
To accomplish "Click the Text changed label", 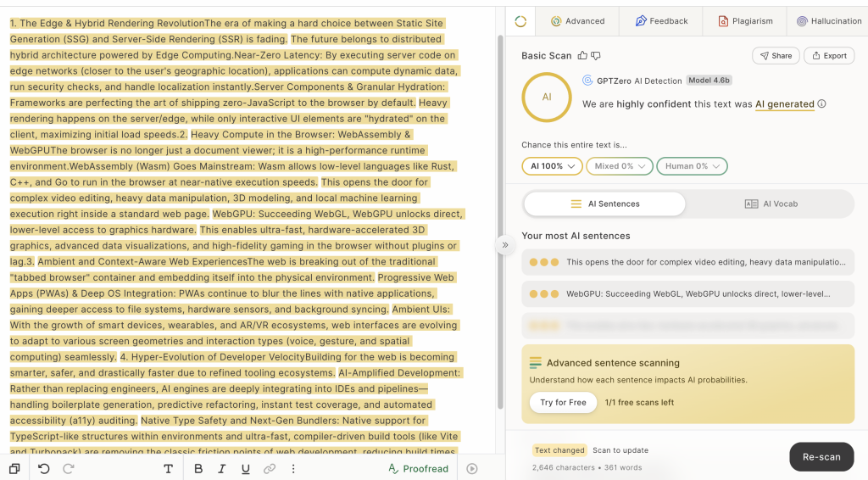I will click(559, 450).
